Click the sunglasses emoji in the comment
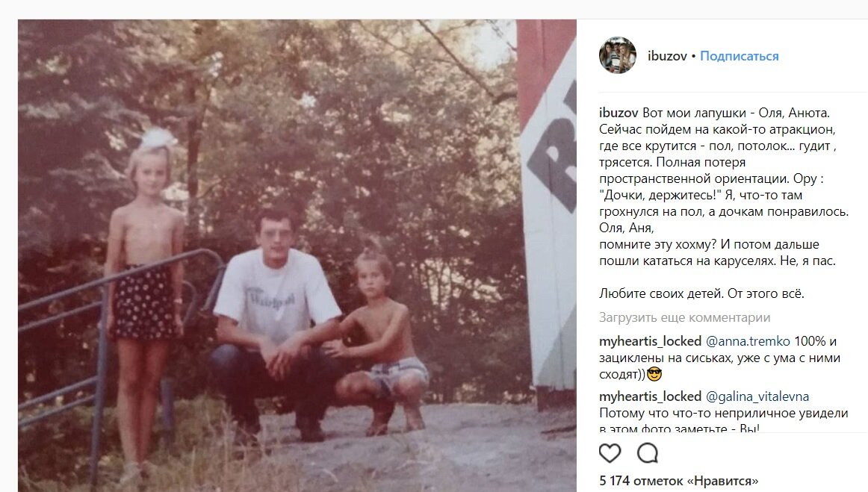The width and height of the screenshot is (868, 492). point(654,375)
